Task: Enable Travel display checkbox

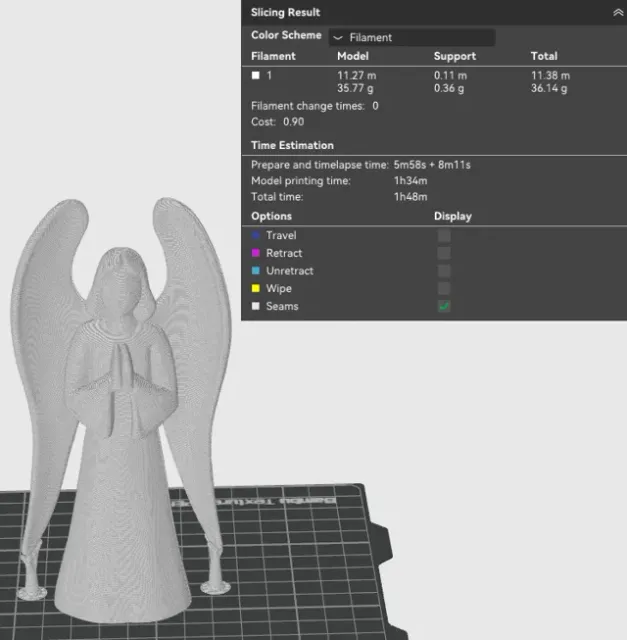Action: [x=444, y=236]
